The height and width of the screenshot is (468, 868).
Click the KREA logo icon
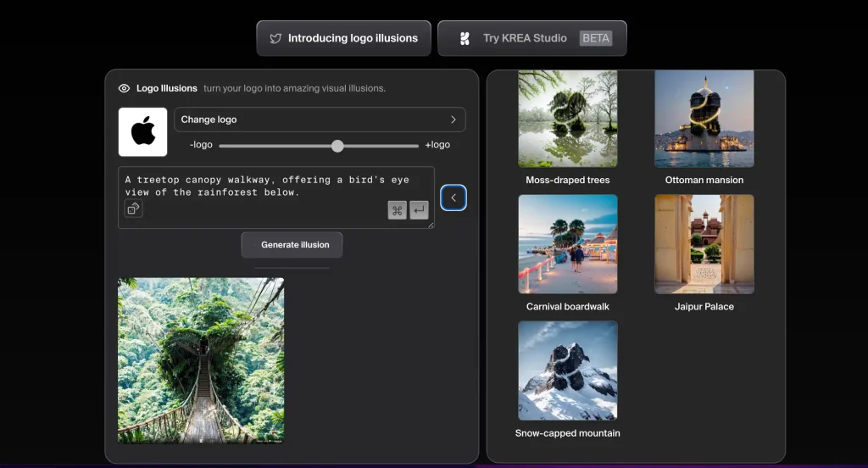tap(465, 38)
